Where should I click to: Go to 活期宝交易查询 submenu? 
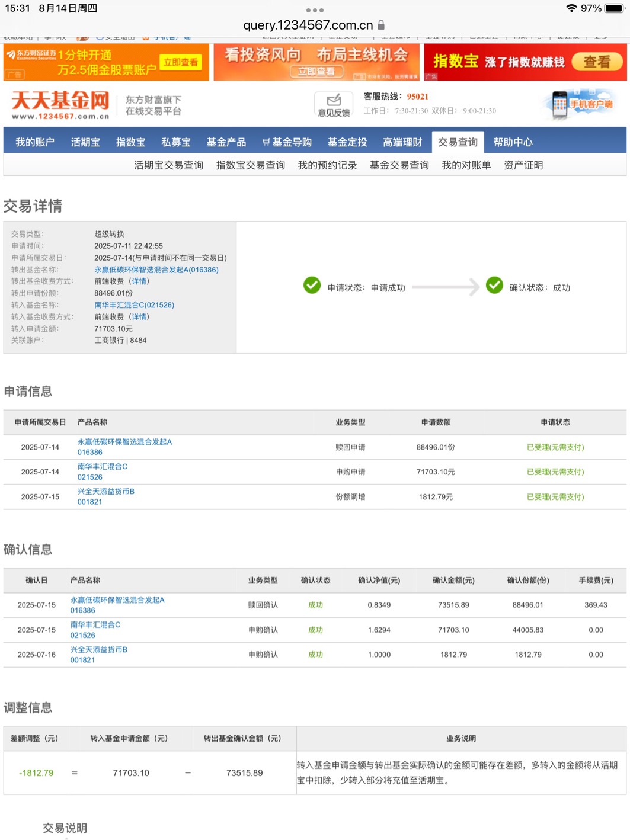coord(168,165)
